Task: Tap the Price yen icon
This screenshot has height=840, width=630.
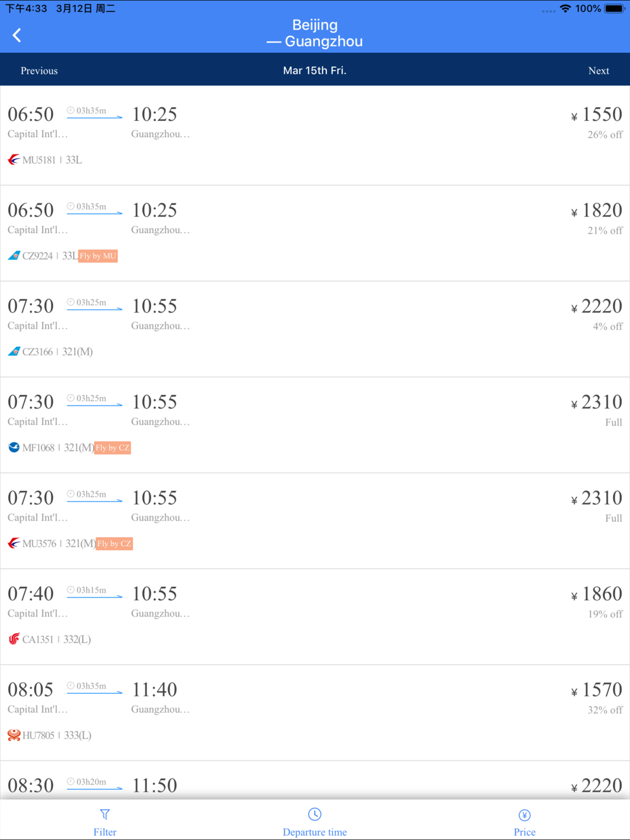Action: 525,815
